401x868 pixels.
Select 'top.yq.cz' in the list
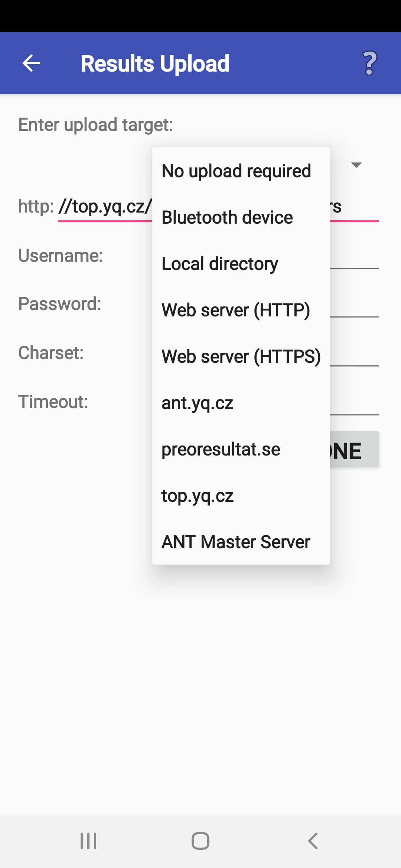pos(241,496)
